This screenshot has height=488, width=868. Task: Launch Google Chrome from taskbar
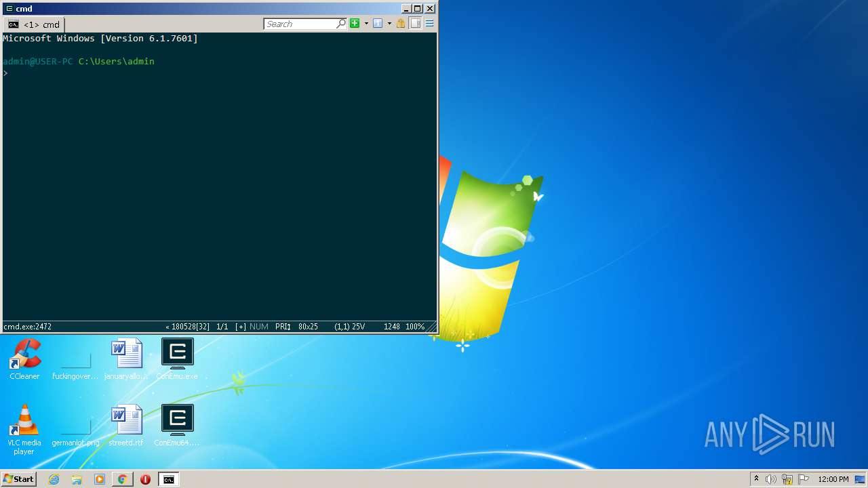pyautogui.click(x=122, y=479)
